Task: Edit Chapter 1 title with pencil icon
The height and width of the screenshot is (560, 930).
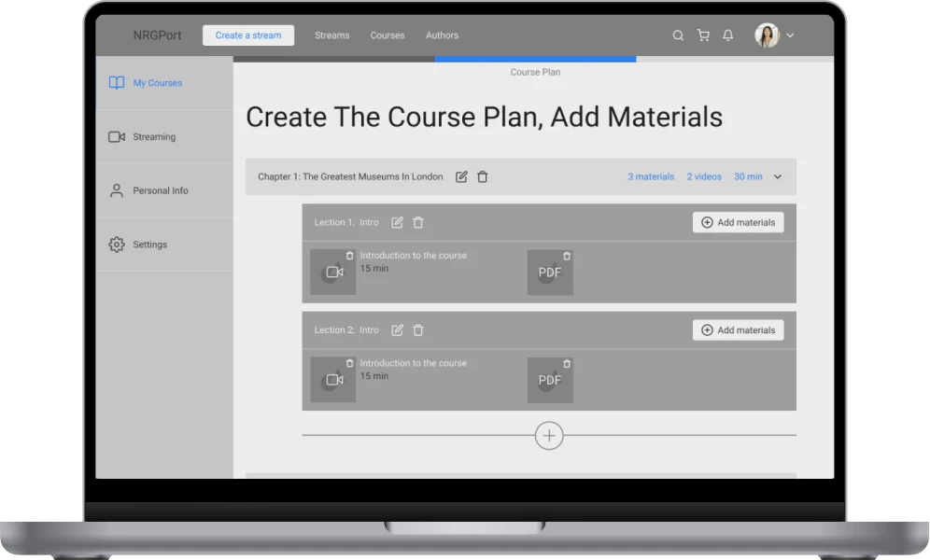Action: 461,176
